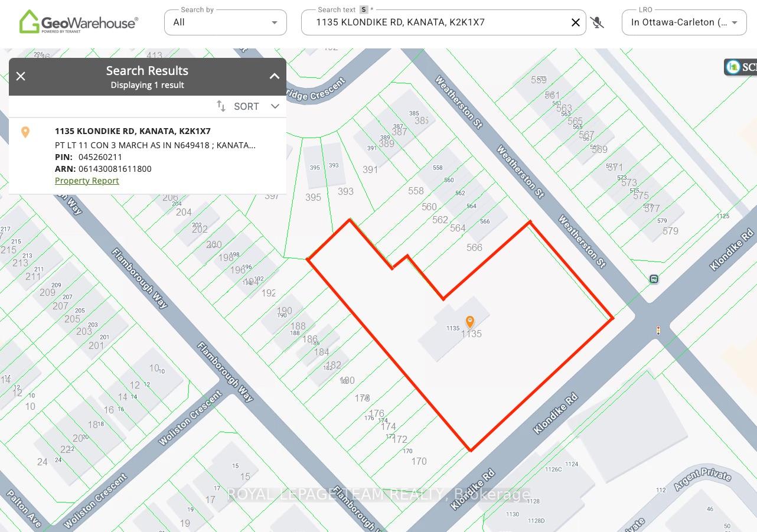757x532 pixels.
Task: Click parcel 24 on the map
Action: (x=43, y=462)
